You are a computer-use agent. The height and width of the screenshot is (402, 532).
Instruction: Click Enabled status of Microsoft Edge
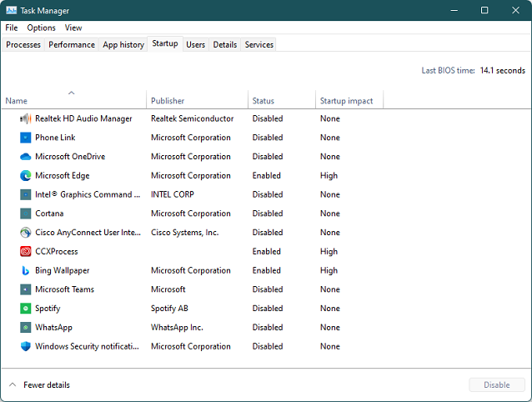(266, 176)
